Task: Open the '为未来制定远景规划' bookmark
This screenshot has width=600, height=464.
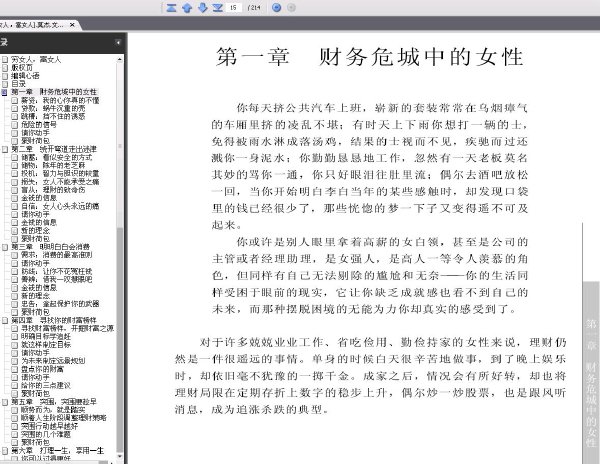Action: click(53, 361)
